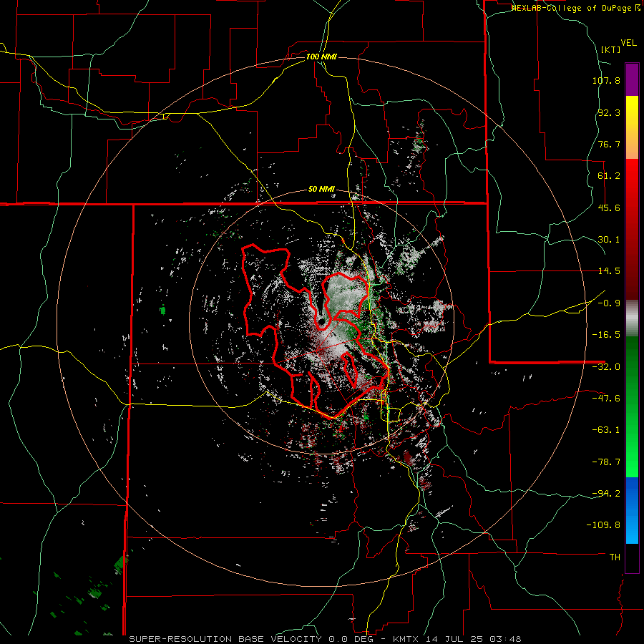Select the -32.0 velocity scale value

pyautogui.click(x=606, y=367)
